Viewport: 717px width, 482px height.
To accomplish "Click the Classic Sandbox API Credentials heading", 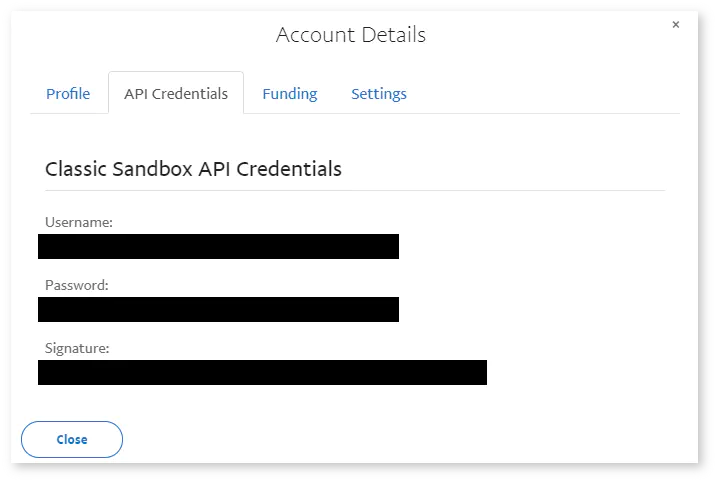I will (x=194, y=169).
